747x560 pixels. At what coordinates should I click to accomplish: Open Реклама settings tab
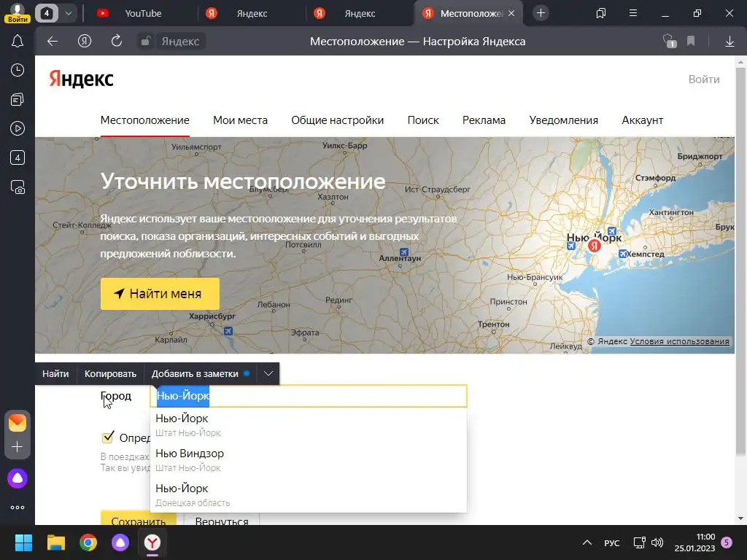pyautogui.click(x=484, y=120)
